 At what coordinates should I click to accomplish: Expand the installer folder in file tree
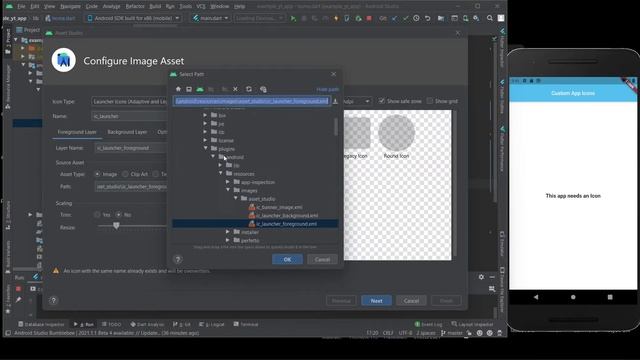tap(228, 232)
